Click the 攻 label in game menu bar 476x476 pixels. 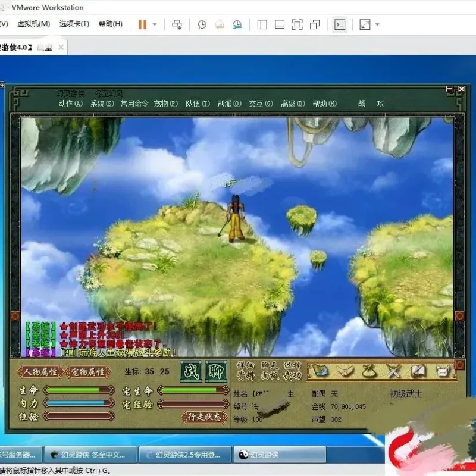pos(381,104)
